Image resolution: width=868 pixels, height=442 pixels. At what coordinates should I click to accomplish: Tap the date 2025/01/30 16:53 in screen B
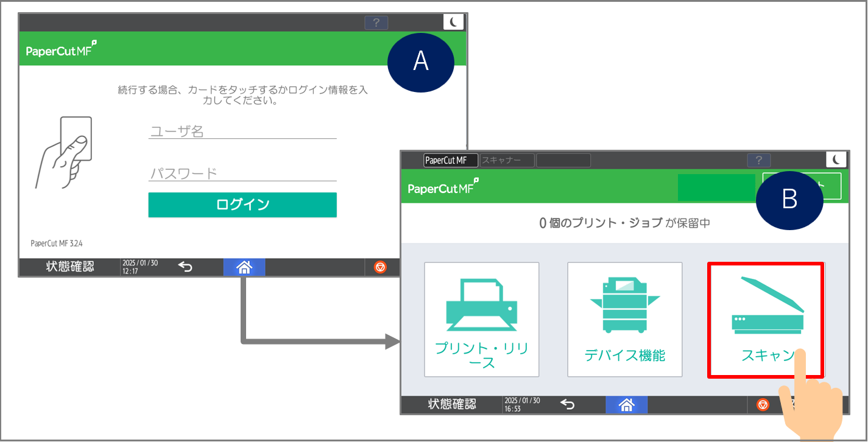point(522,405)
